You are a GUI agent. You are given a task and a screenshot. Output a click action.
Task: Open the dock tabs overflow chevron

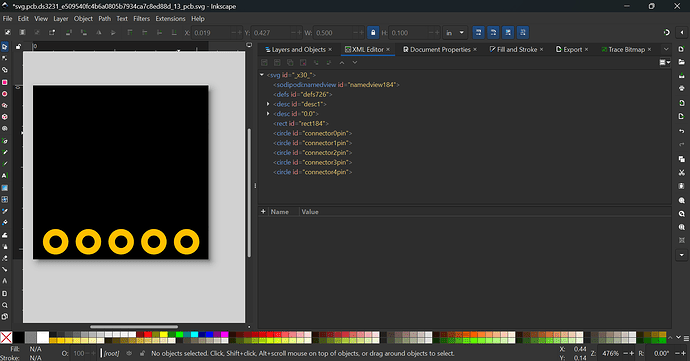666,49
